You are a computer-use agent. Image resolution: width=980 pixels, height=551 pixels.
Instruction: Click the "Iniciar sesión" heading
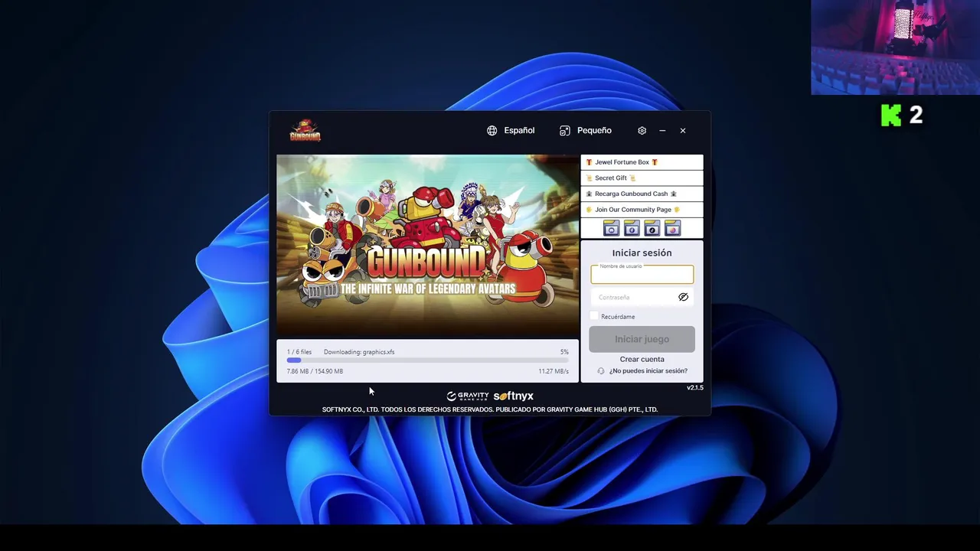tap(642, 253)
